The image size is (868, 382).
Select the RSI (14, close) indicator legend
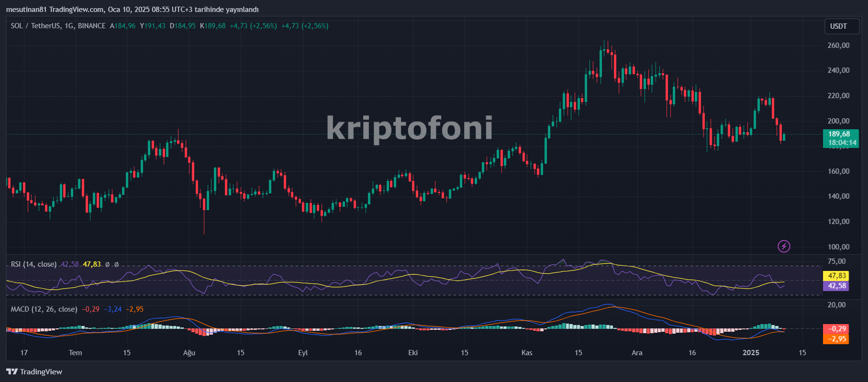pos(33,264)
